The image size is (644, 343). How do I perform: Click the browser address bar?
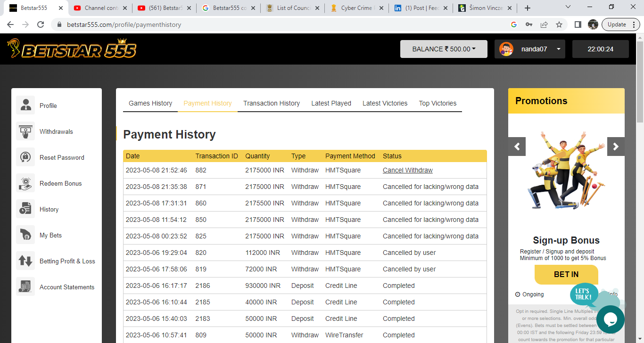coord(283,24)
